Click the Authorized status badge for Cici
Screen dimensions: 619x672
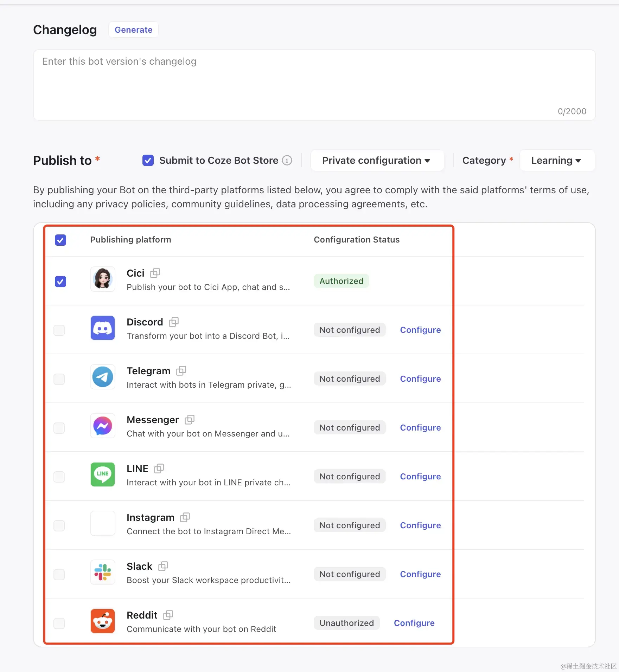[x=341, y=281]
